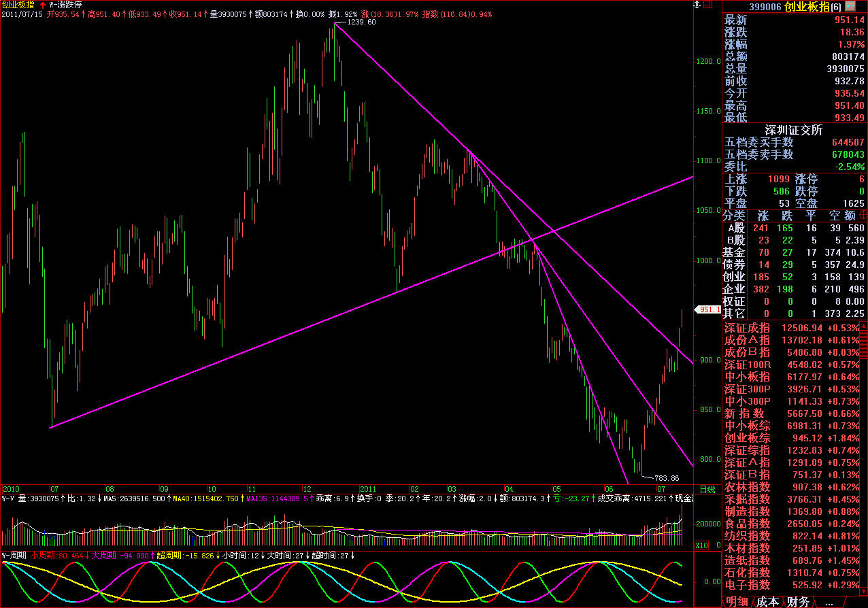The height and width of the screenshot is (608, 868).
Task: Click the X10 volume scale indicator
Action: coord(701,545)
